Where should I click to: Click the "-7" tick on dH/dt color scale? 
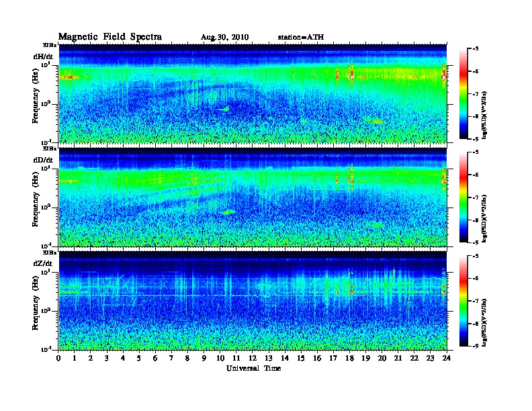pos(476,94)
